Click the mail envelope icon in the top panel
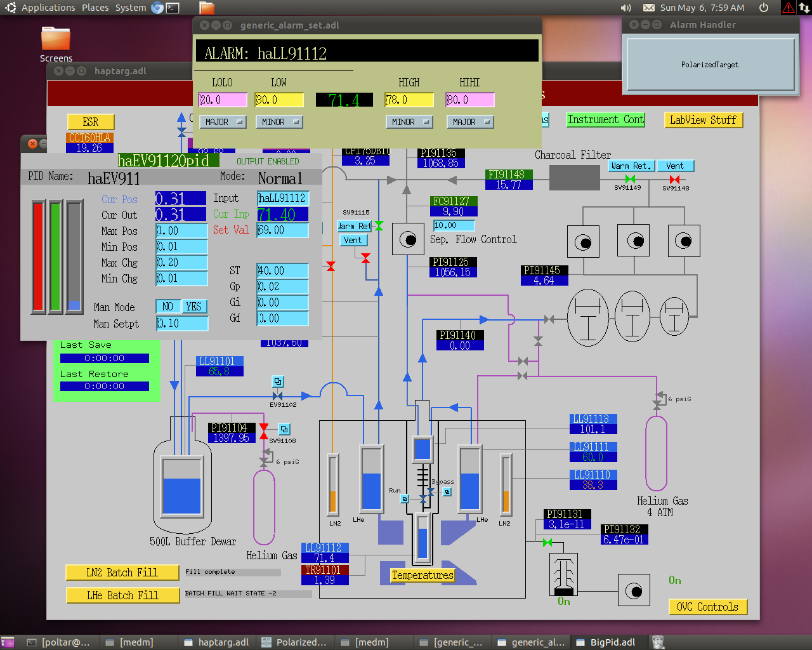 point(649,8)
